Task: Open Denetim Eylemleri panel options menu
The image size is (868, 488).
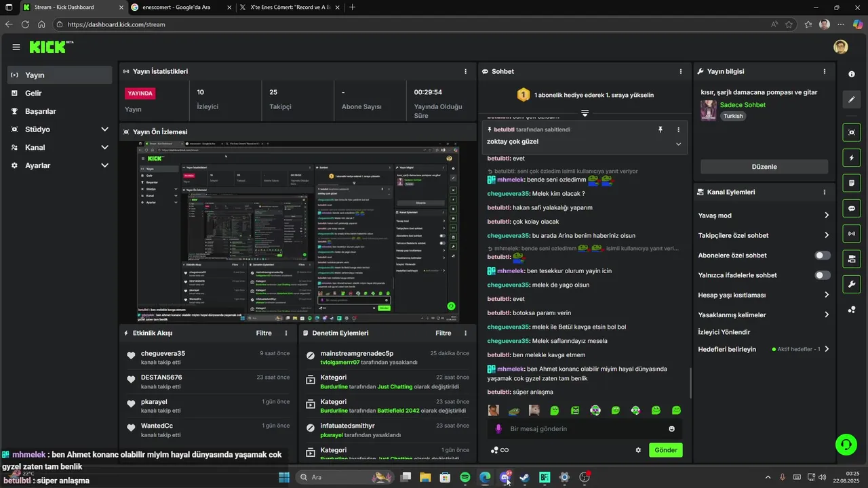Action: tap(465, 333)
